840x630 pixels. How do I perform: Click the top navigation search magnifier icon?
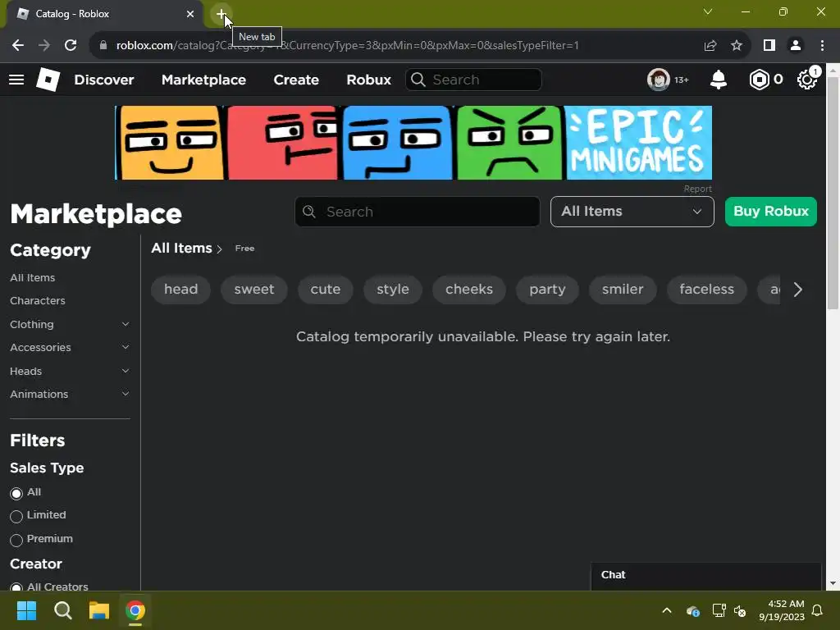click(418, 80)
